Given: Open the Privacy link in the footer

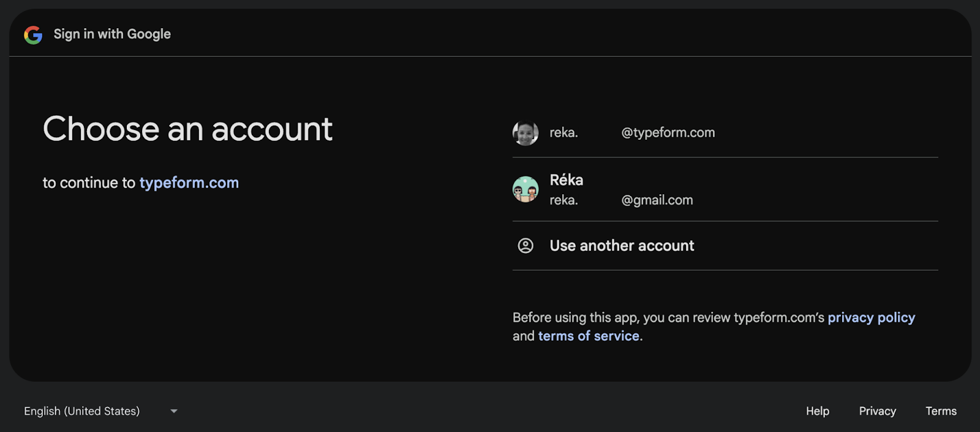Looking at the screenshot, I should tap(877, 411).
